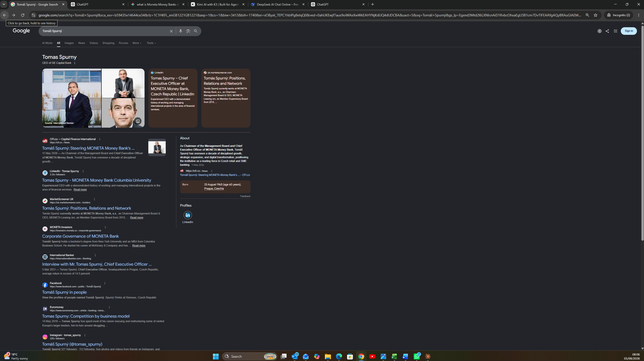Open Tomas Spurny: Competition by business model
This screenshot has height=361, width=644.
click(86, 316)
